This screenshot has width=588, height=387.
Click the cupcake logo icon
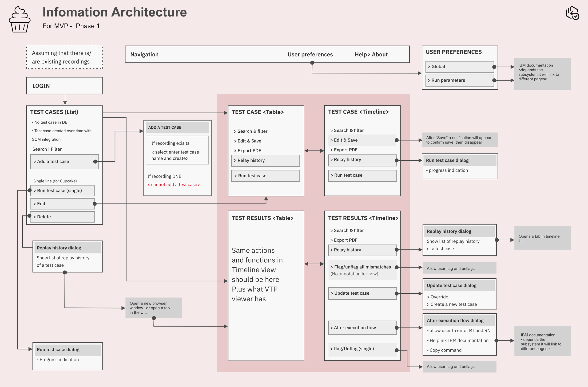tap(20, 20)
